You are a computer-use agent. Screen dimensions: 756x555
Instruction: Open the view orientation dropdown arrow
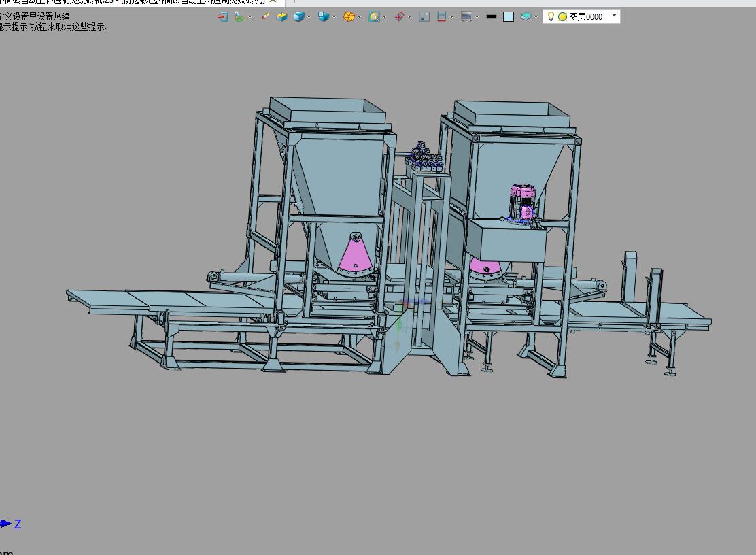[x=334, y=17]
